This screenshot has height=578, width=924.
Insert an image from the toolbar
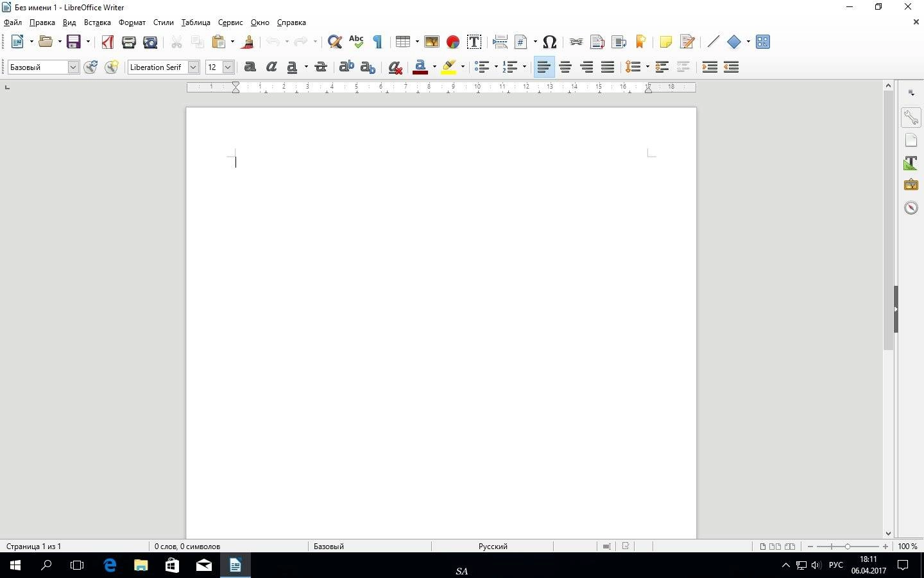[432, 42]
